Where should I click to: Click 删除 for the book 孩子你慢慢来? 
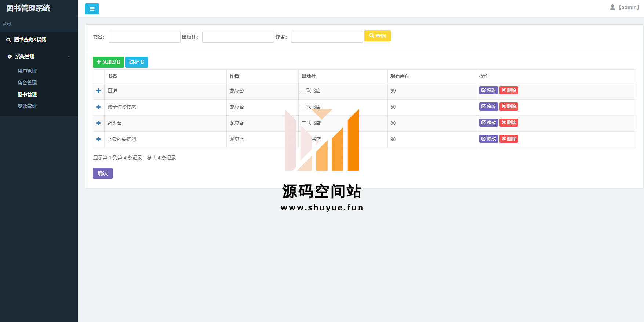point(509,106)
